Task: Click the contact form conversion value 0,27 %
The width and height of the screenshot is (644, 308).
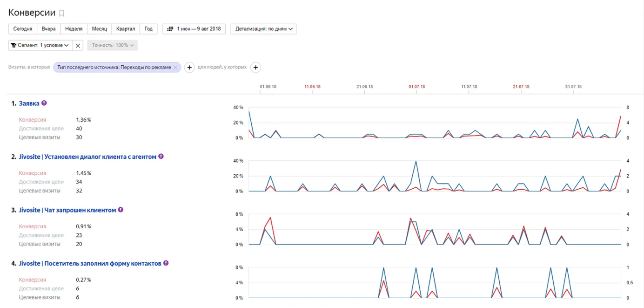Action: pyautogui.click(x=83, y=280)
